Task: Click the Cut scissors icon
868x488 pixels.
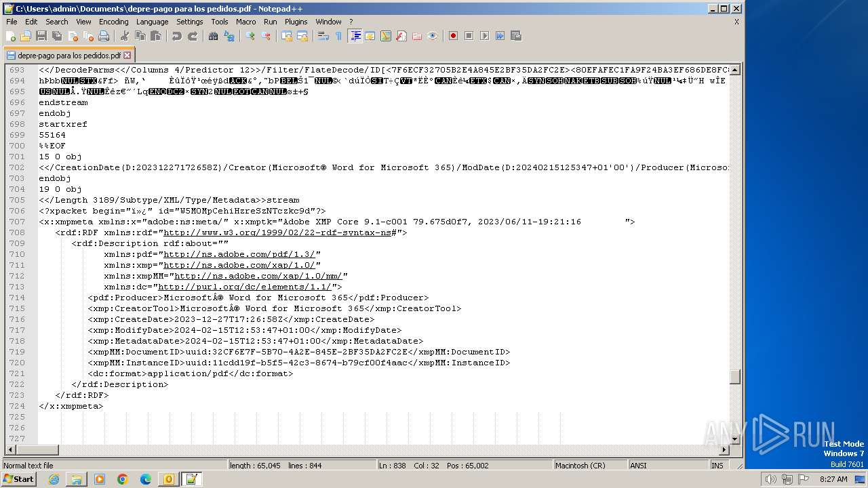Action: [x=124, y=36]
